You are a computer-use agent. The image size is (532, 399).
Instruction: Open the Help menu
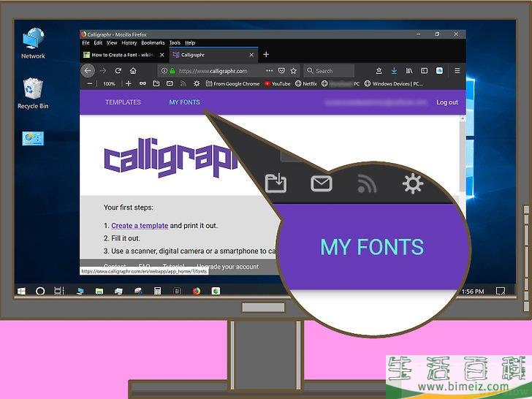click(x=190, y=42)
